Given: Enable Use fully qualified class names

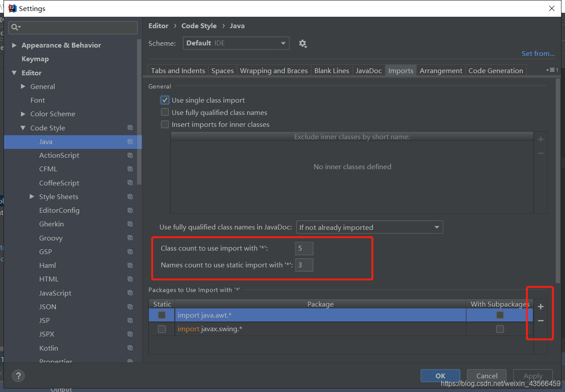Looking at the screenshot, I should [165, 112].
